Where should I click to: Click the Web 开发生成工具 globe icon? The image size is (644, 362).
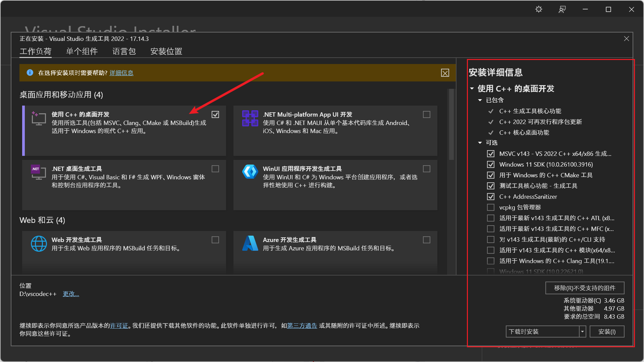[x=39, y=244]
